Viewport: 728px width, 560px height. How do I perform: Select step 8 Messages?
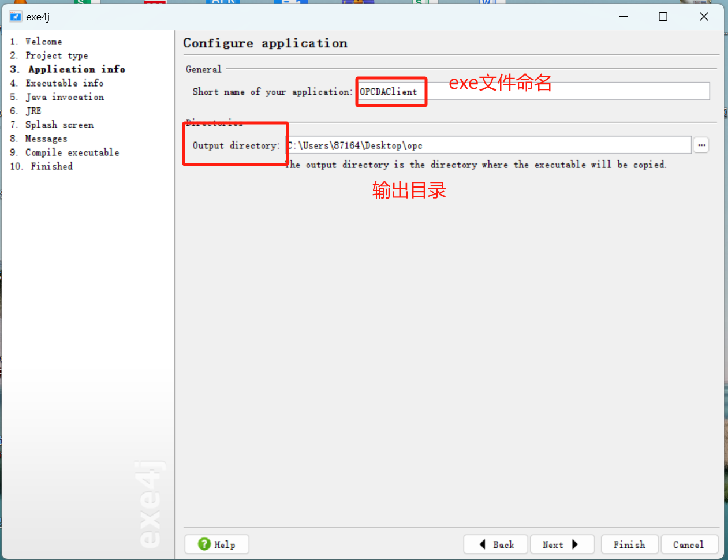point(39,139)
